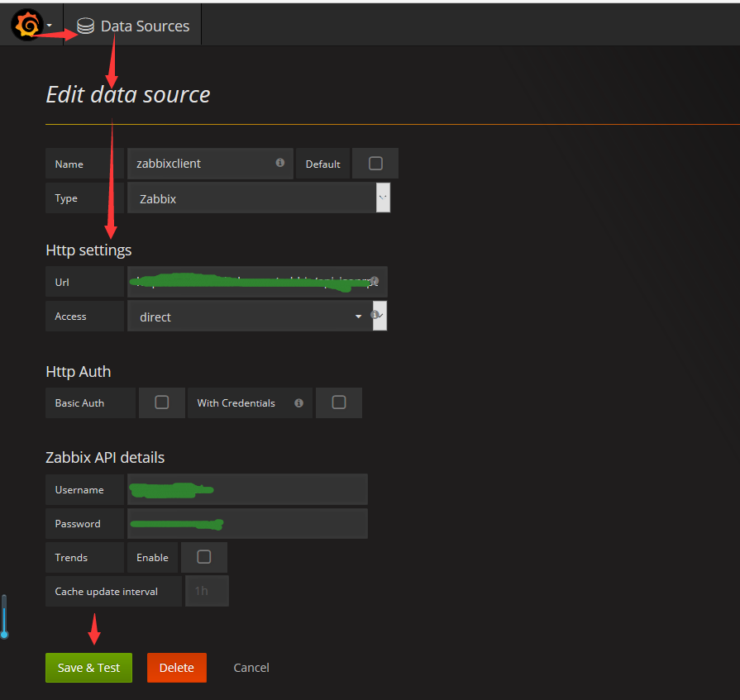Click the Edit data source title
Viewport: 740px width, 700px height.
click(x=128, y=94)
